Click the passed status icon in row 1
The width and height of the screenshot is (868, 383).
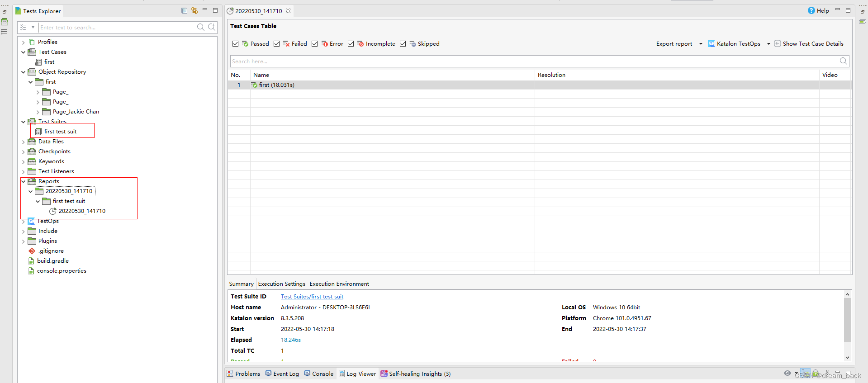[254, 85]
